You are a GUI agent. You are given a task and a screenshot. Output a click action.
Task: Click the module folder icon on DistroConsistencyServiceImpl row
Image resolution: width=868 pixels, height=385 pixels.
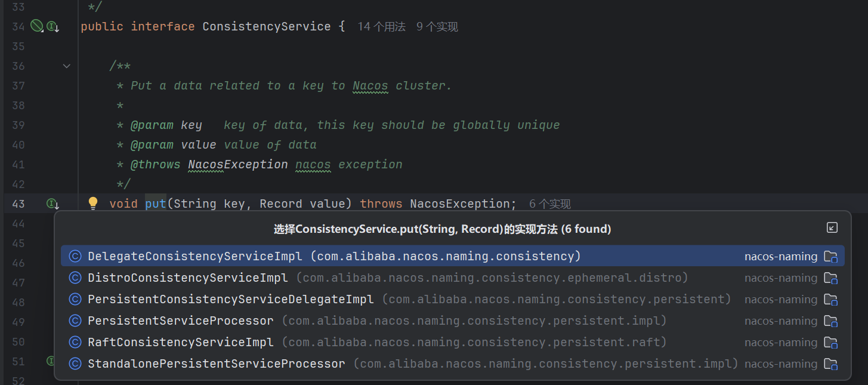point(830,278)
